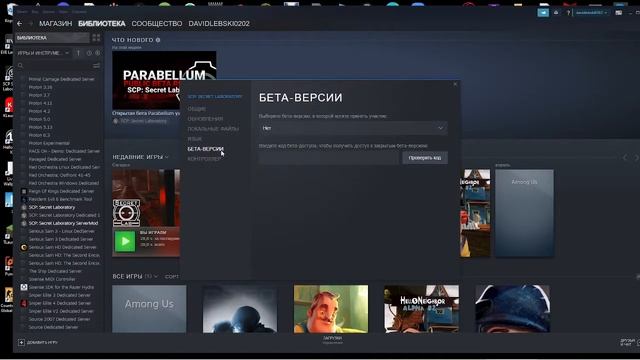Open the ОБНОВЛЕНИЯ properties tab
This screenshot has height=360, width=640.
[x=205, y=119]
